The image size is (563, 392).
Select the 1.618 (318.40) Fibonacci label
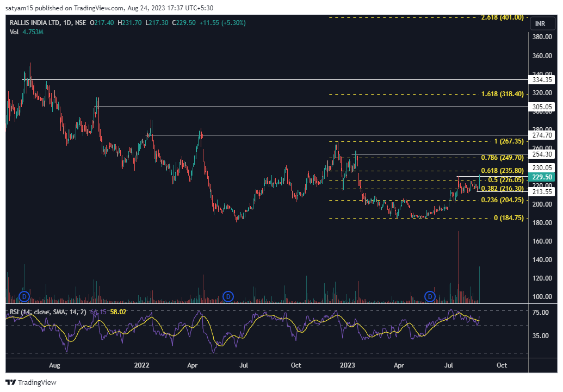point(502,94)
